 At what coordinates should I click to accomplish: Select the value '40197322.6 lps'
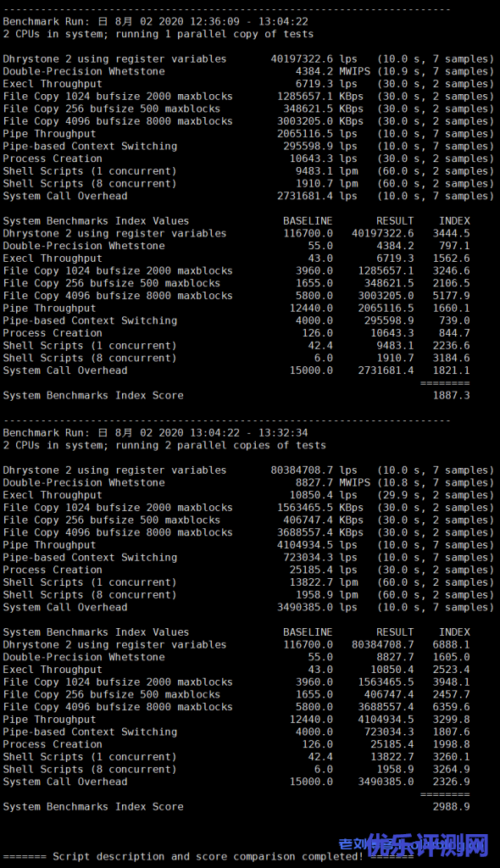(x=314, y=58)
